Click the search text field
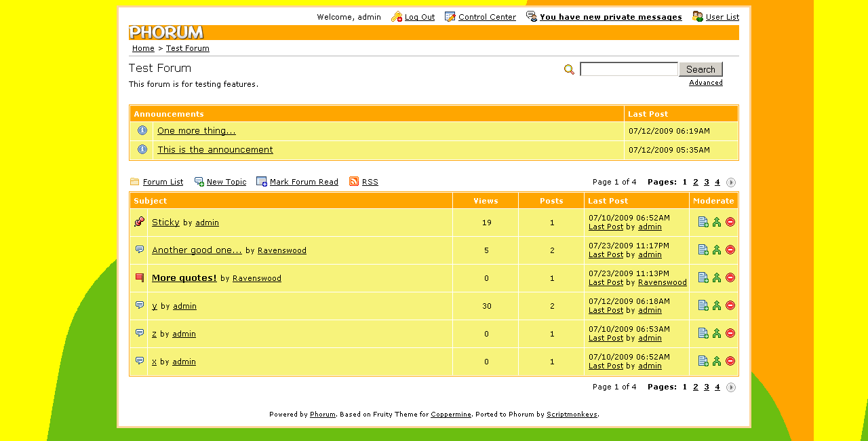 point(629,69)
